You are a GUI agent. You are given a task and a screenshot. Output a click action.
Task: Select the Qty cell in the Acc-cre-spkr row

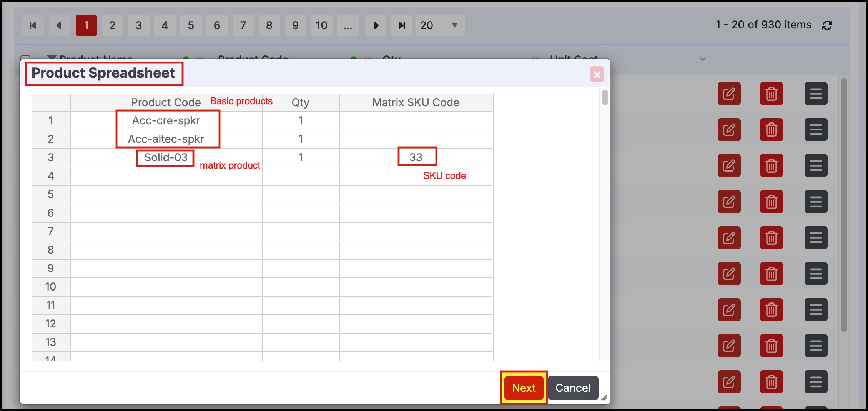301,121
